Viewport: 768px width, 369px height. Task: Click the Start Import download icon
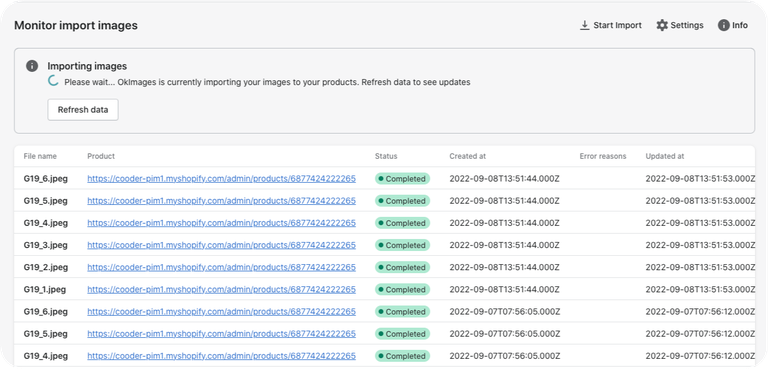click(x=584, y=25)
